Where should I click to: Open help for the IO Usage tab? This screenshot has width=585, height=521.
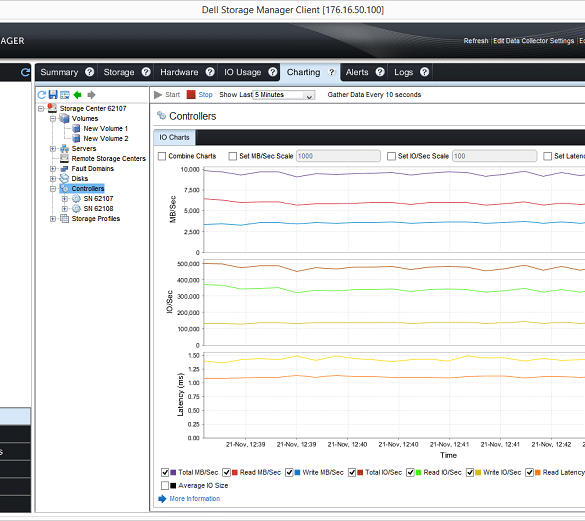tap(273, 72)
